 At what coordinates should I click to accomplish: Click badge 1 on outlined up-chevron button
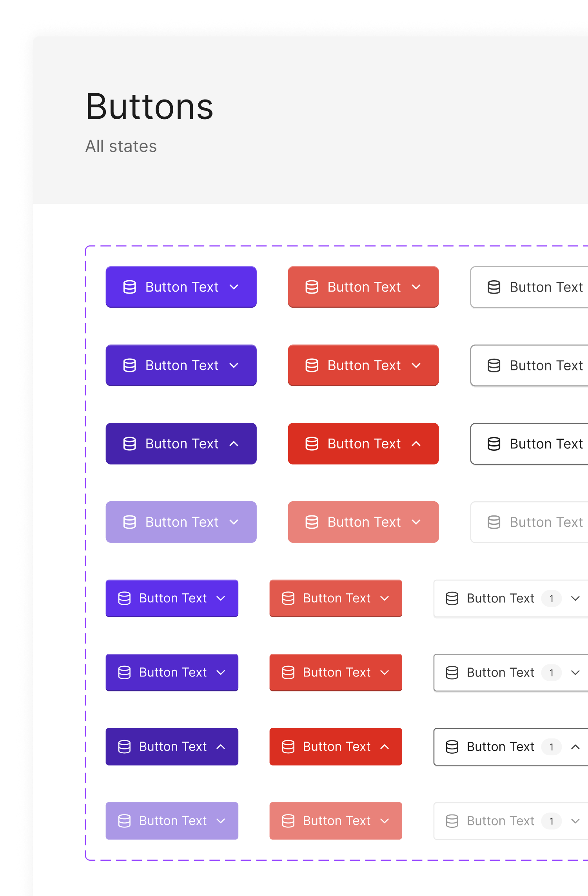[x=551, y=747]
